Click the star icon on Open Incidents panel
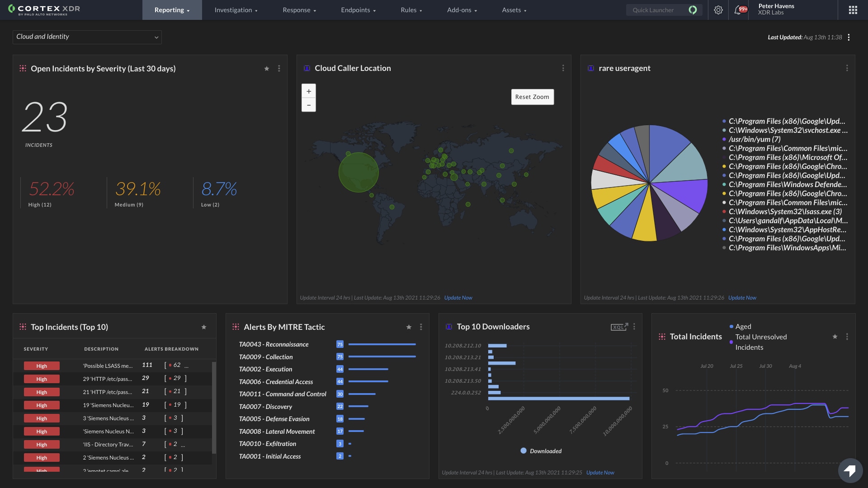 (x=266, y=68)
